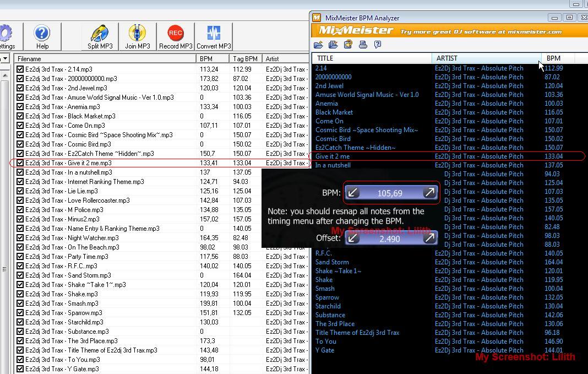The width and height of the screenshot is (588, 374).
Task: Open the Help button in the MP3 toolbar
Action: (42, 36)
